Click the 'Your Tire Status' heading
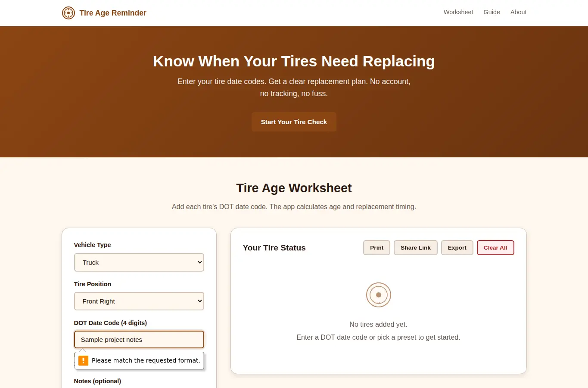 (274, 247)
